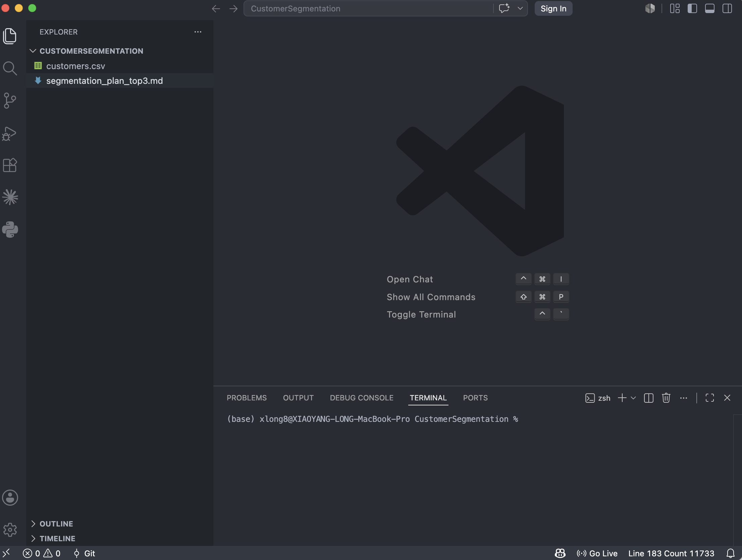Maximize the panel size
The height and width of the screenshot is (560, 742).
(710, 398)
